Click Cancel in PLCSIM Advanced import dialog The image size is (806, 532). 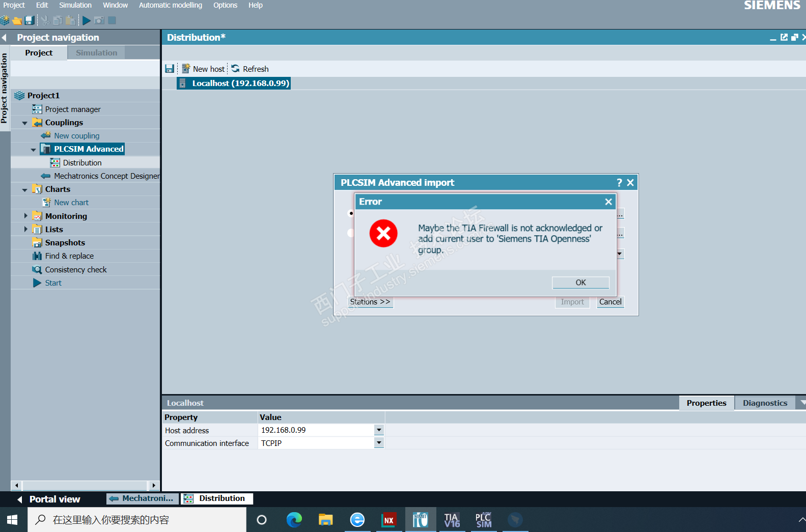click(610, 302)
